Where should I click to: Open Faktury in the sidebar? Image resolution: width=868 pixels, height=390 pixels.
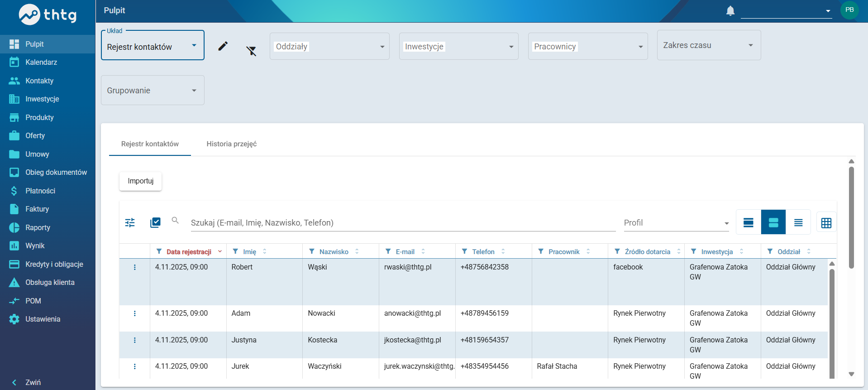pyautogui.click(x=48, y=209)
